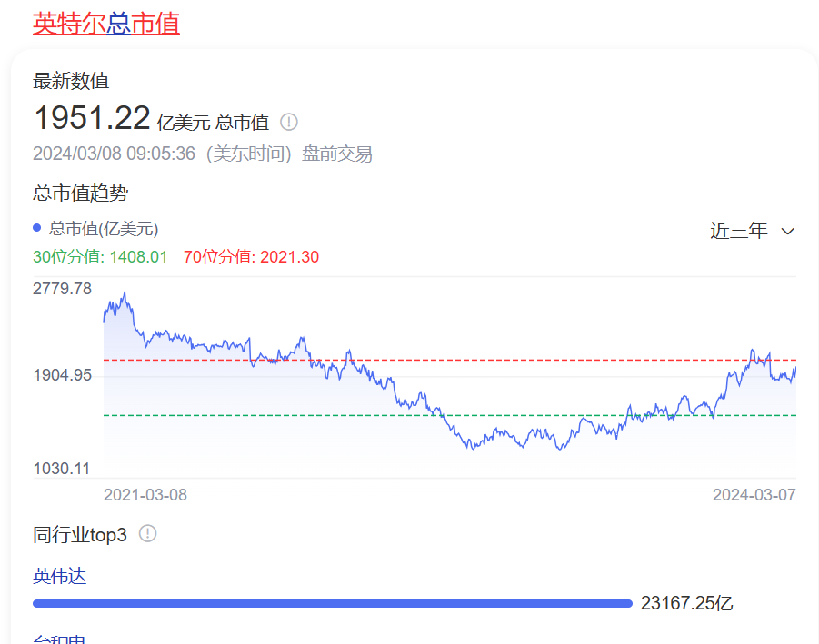Click the 英伟达 market value progress bar
Viewport: 819px width, 644px height.
(x=332, y=603)
